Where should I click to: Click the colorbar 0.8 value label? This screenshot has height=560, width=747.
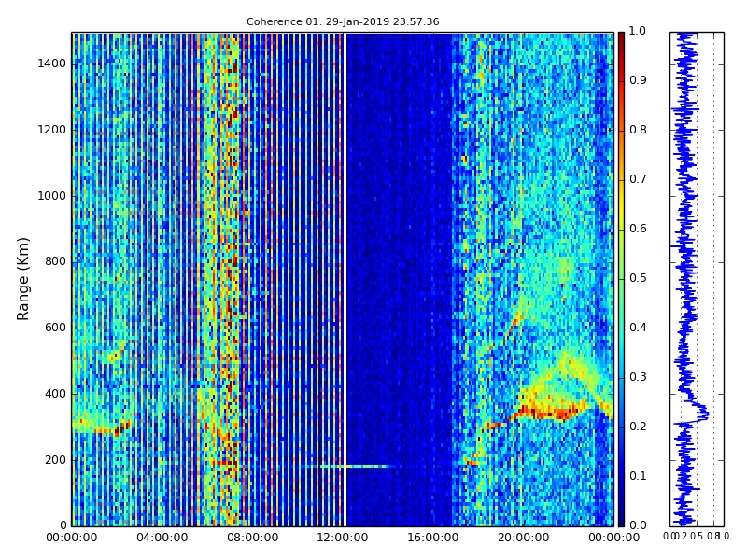tap(638, 130)
